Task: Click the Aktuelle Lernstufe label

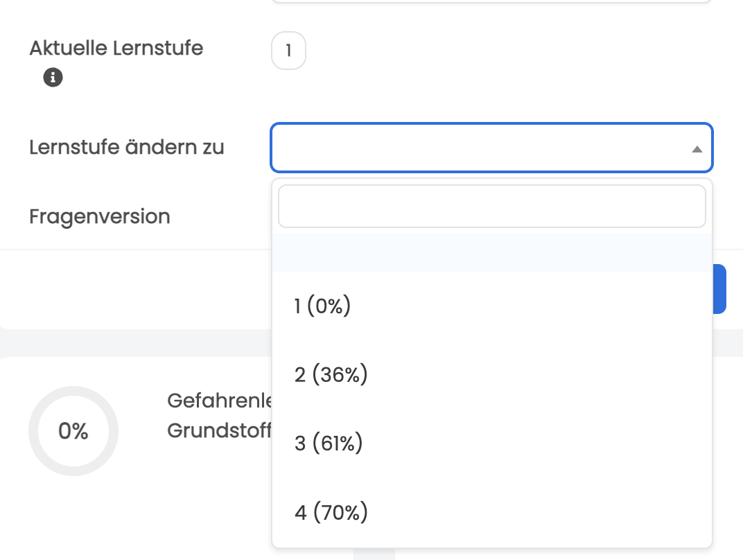Action: (x=116, y=49)
